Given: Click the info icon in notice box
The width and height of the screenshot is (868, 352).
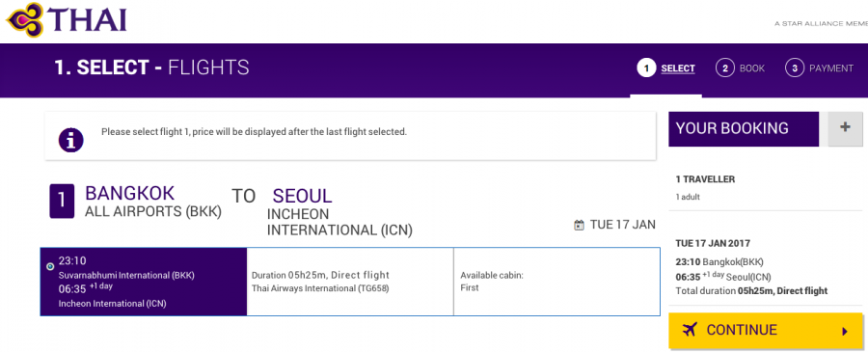Looking at the screenshot, I should click(70, 140).
